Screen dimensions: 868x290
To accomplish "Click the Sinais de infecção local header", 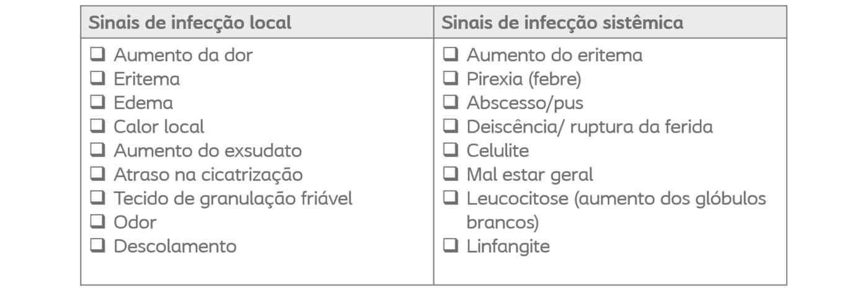I will click(x=190, y=22).
